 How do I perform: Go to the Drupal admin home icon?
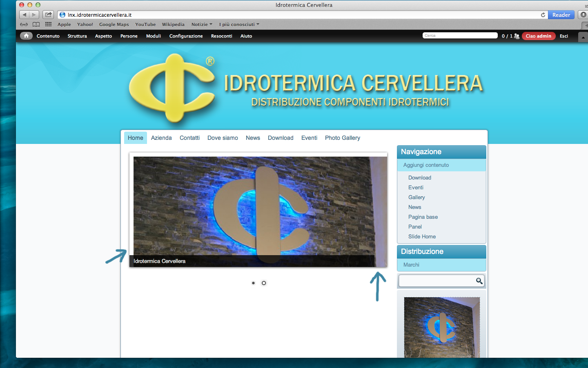(26, 36)
